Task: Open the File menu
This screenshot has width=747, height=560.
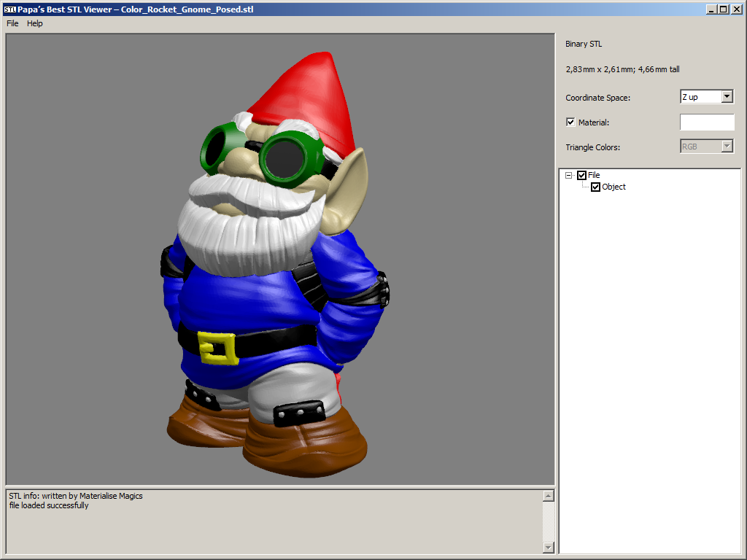Action: 12,23
